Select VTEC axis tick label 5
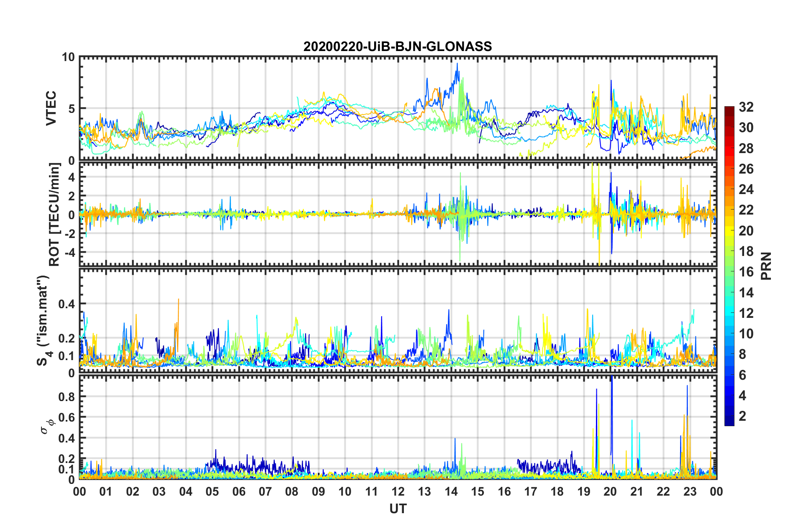This screenshot has width=796, height=532. pos(72,109)
